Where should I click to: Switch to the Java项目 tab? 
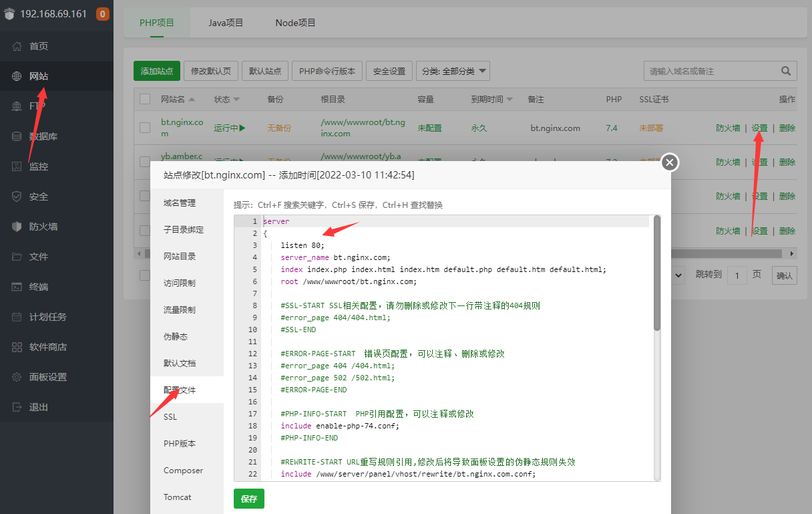pyautogui.click(x=226, y=23)
